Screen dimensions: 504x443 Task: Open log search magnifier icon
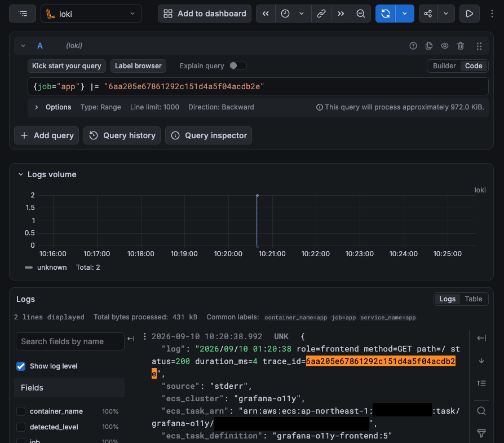pyautogui.click(x=481, y=411)
